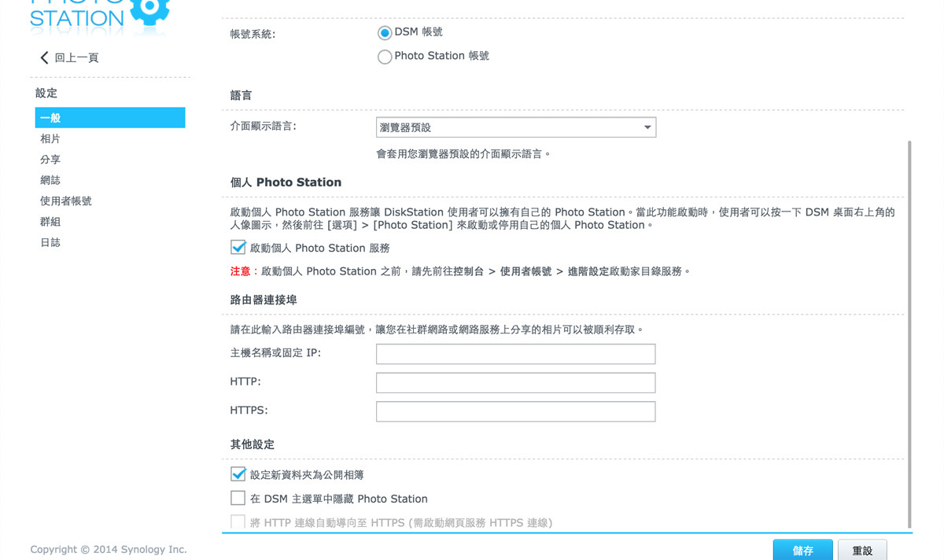Toggle 啟動個人 Photo Station 服務 checkbox

pos(238,247)
